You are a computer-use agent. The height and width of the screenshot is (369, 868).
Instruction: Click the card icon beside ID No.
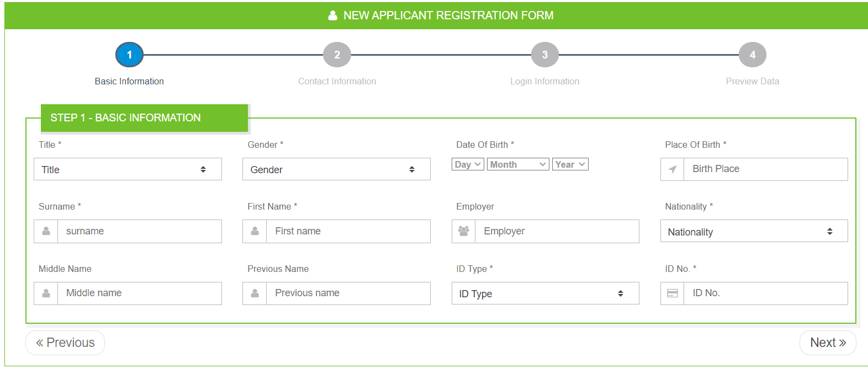click(x=672, y=293)
